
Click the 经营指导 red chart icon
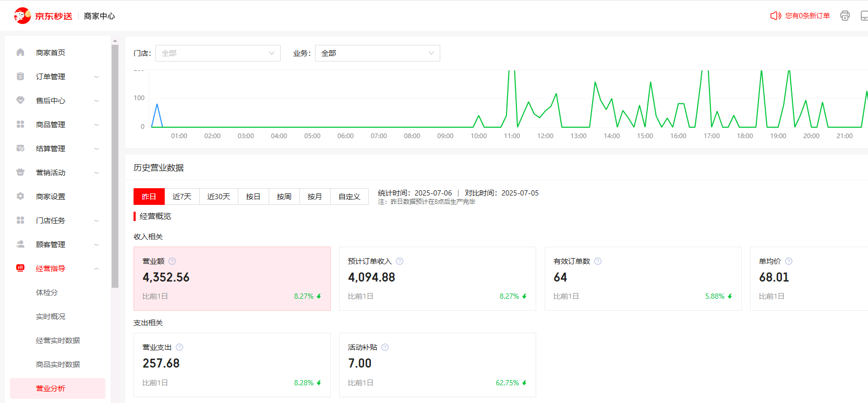tap(20, 268)
